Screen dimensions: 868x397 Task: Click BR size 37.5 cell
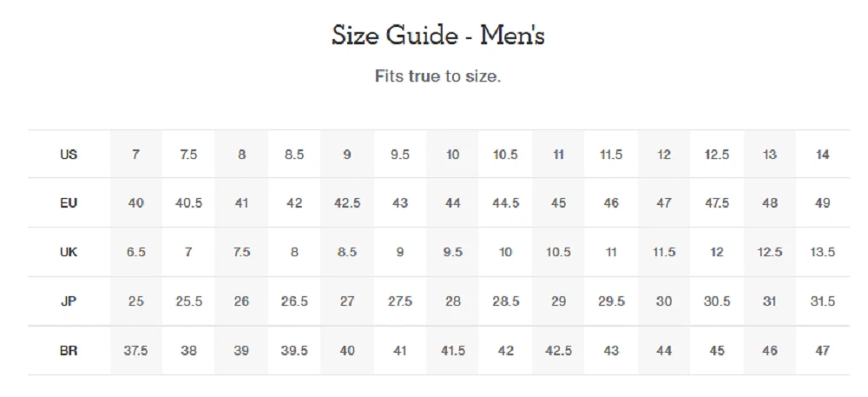135,351
